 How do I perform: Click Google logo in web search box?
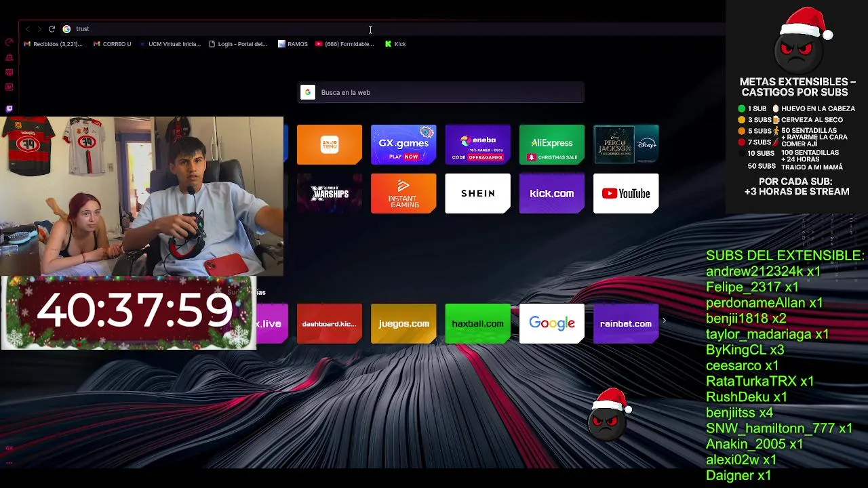tap(308, 92)
